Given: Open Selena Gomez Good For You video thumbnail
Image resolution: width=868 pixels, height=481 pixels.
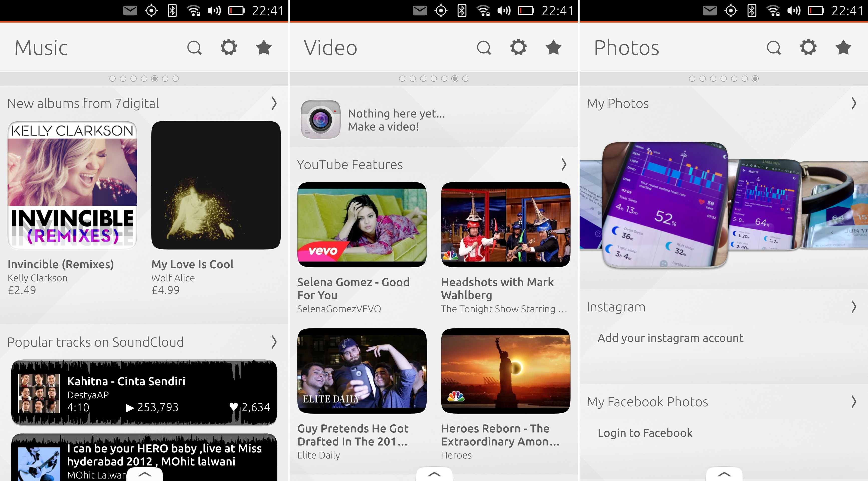Looking at the screenshot, I should (x=362, y=224).
